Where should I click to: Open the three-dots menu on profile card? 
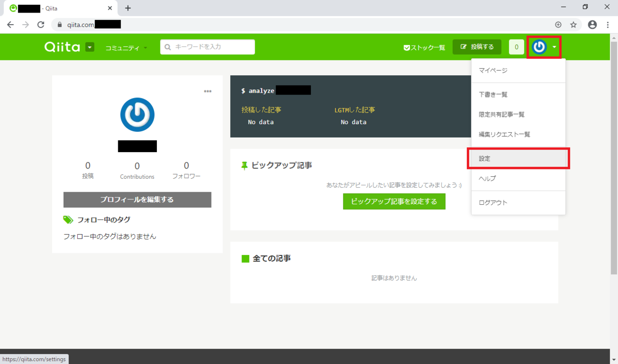click(208, 91)
